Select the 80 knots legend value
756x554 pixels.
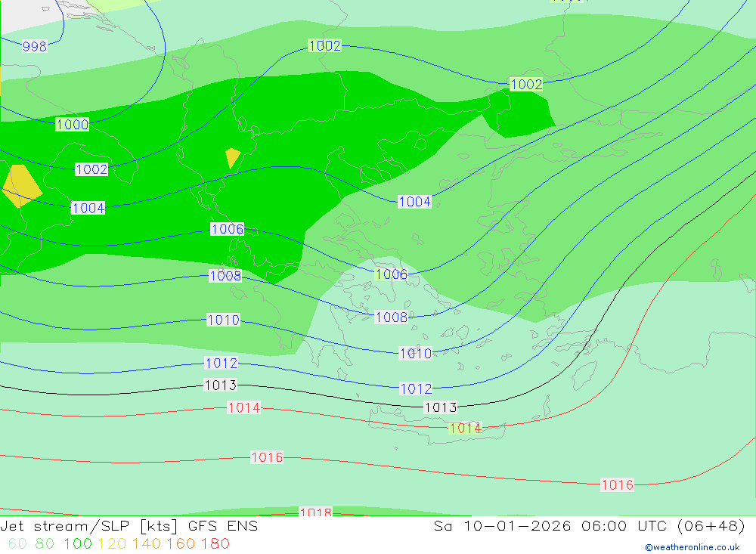45,544
